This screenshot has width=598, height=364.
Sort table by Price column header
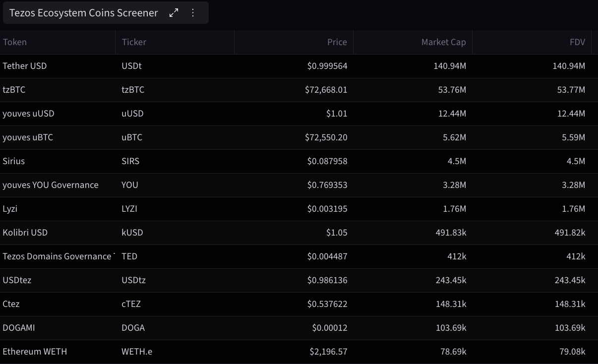[337, 42]
